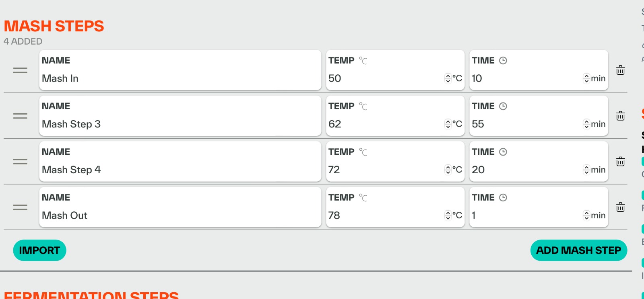Viewport: 644px width, 299px height.
Task: Focus the Mash Step 3 temperature field
Action: 384,124
